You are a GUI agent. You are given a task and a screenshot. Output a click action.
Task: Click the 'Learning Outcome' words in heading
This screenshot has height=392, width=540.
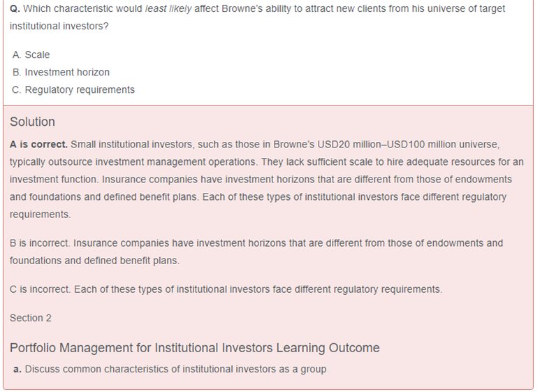point(333,347)
